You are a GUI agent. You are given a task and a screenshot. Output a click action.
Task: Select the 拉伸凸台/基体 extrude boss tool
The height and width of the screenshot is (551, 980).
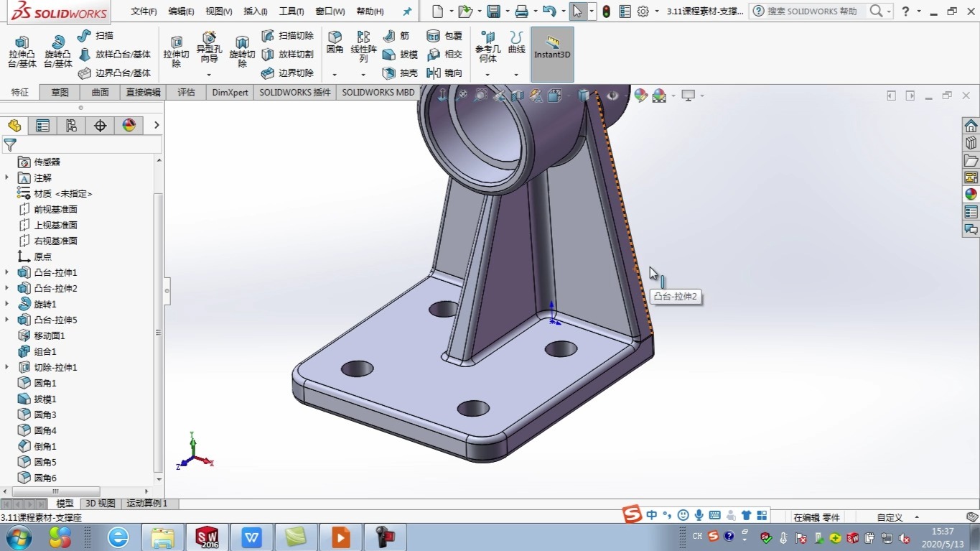pyautogui.click(x=22, y=52)
